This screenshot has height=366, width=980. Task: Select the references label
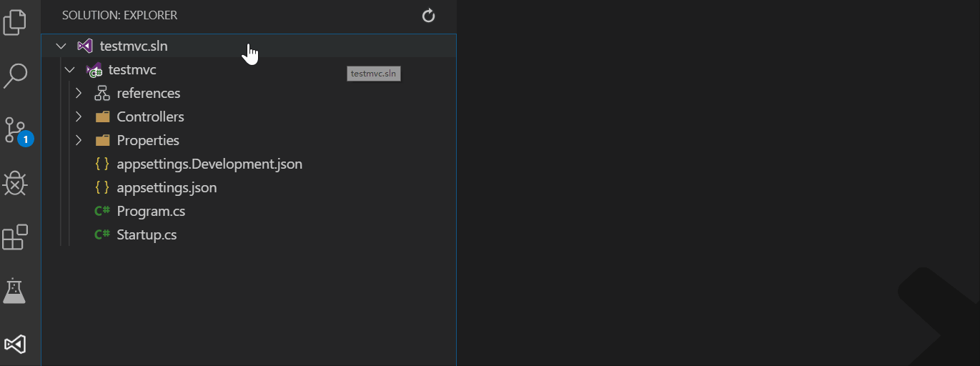[x=149, y=93]
